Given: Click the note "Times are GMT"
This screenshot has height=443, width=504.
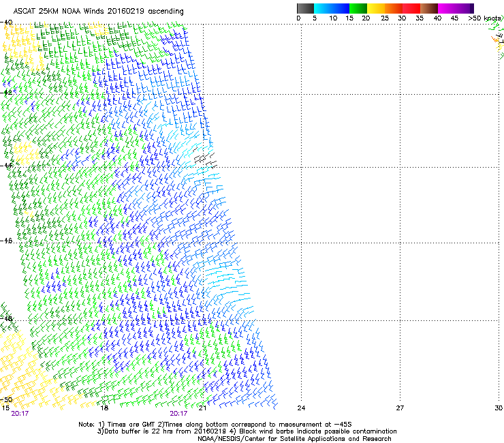Looking at the screenshot, I should [131, 425].
